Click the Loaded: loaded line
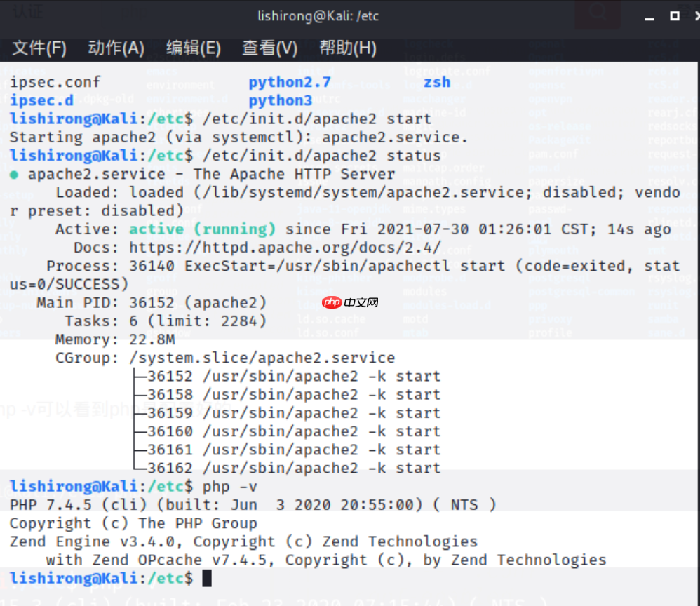Image resolution: width=700 pixels, height=606 pixels. 344,201
